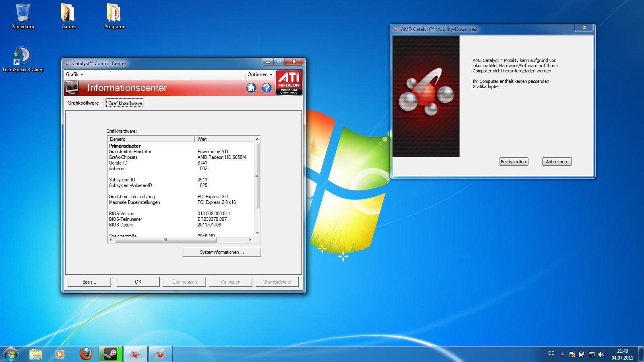Click the hardware list scroll-left arrow
This screenshot has width=644, height=362.
[x=111, y=240]
